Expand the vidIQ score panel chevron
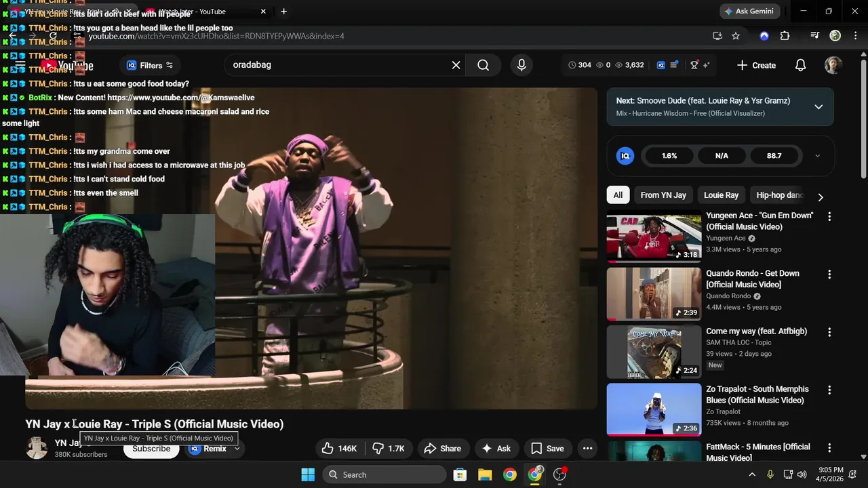Screen dimensions: 868x488 pyautogui.click(x=817, y=156)
